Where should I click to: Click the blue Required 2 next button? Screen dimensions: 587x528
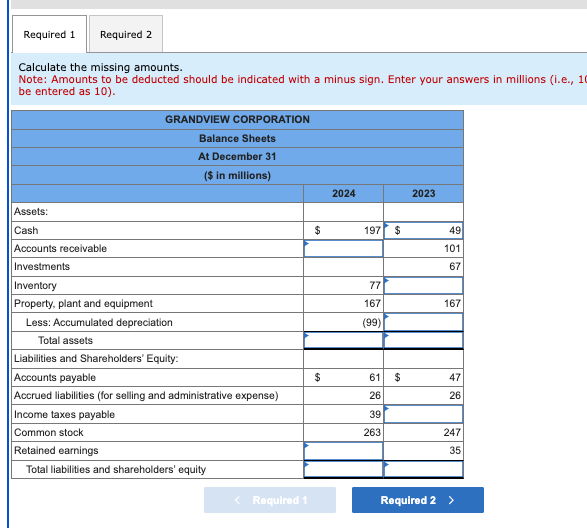[417, 500]
